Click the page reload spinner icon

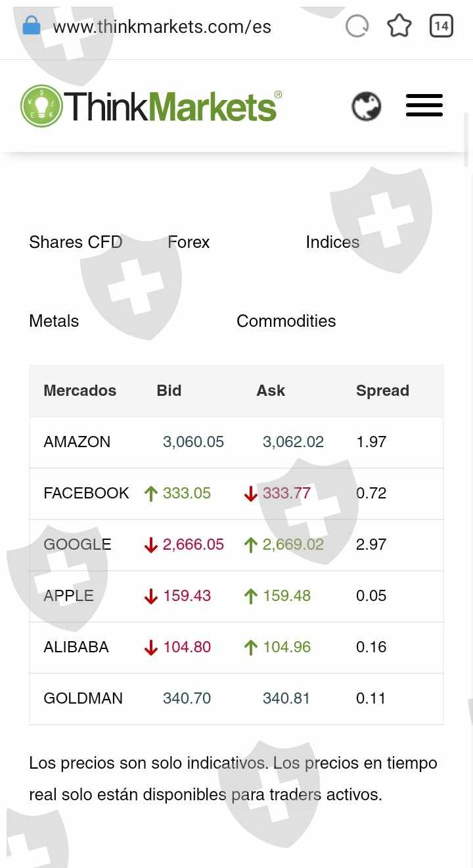click(357, 26)
